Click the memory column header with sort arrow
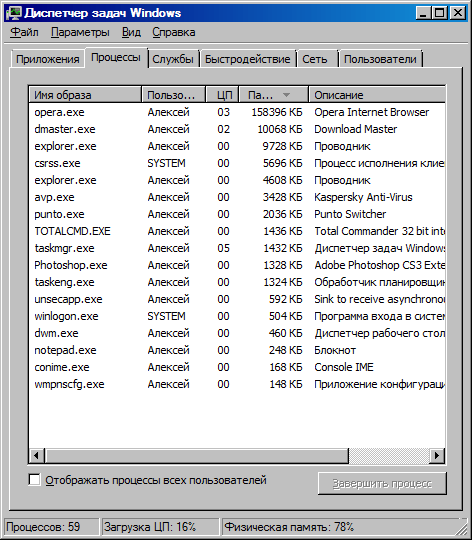This screenshot has height=540, width=472. [273, 95]
